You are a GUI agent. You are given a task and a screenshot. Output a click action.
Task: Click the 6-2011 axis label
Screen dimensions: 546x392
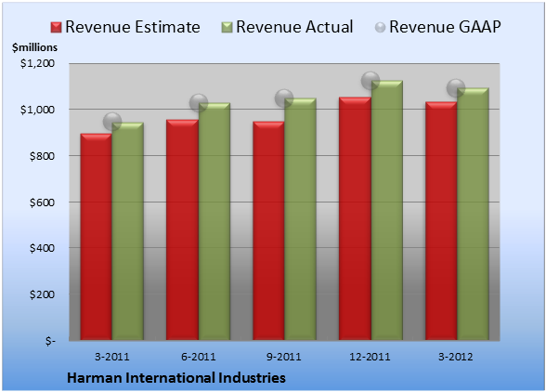(x=198, y=357)
